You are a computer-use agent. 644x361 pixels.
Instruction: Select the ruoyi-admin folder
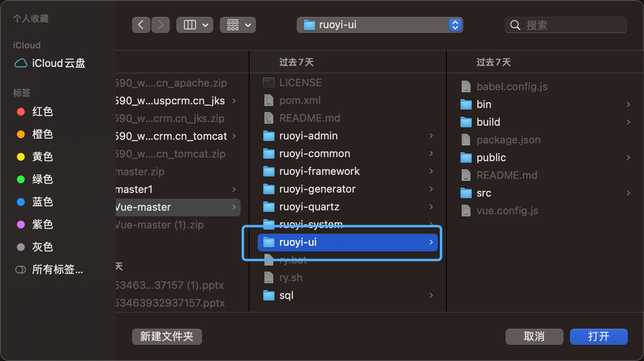click(308, 136)
